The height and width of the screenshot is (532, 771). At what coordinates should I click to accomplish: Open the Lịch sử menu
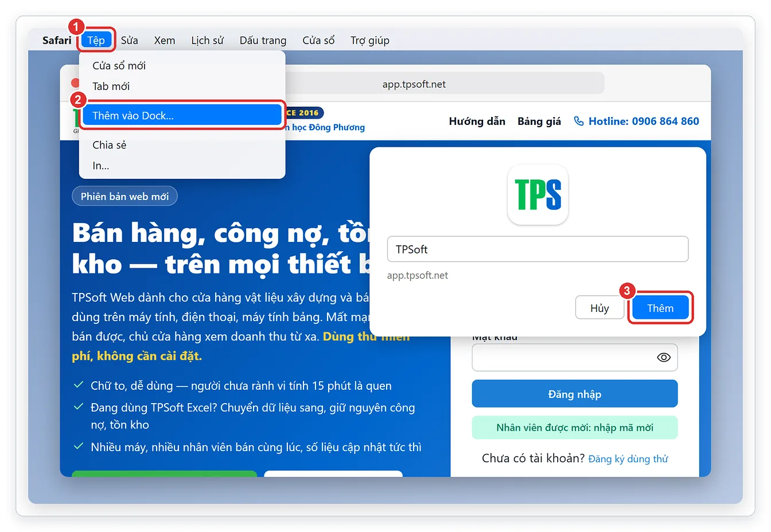tap(207, 40)
